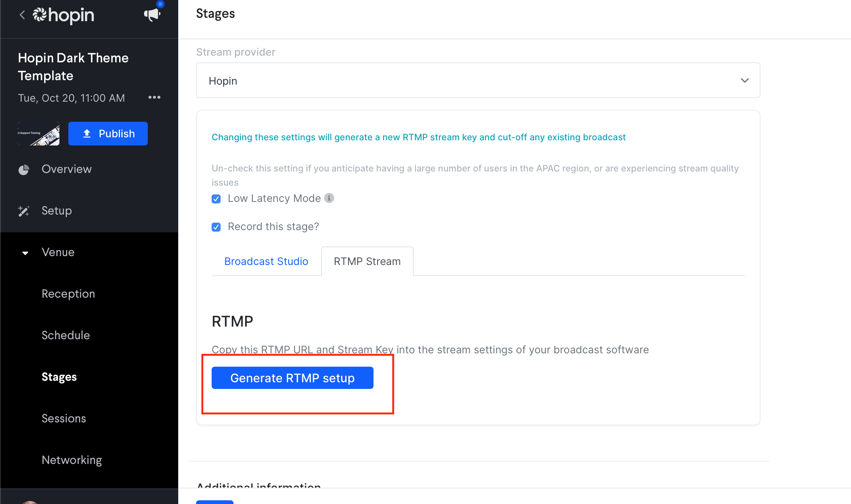This screenshot has height=504, width=851.
Task: Click the Low Latency Mode info icon
Action: pos(329,198)
